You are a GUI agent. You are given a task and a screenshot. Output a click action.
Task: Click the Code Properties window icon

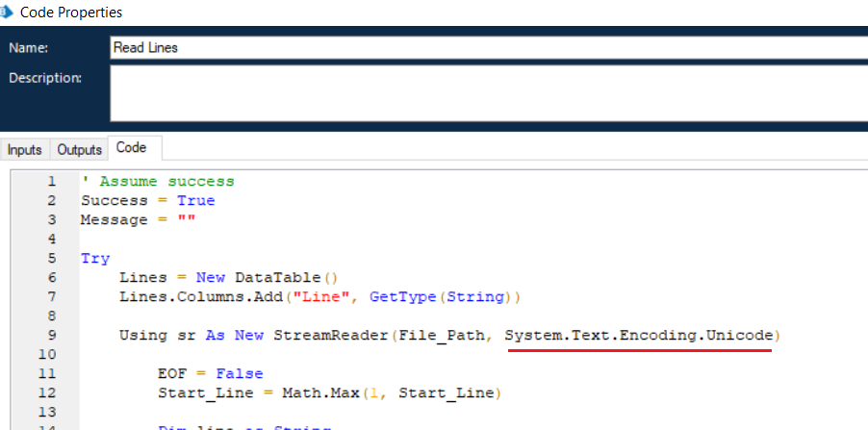[x=6, y=13]
